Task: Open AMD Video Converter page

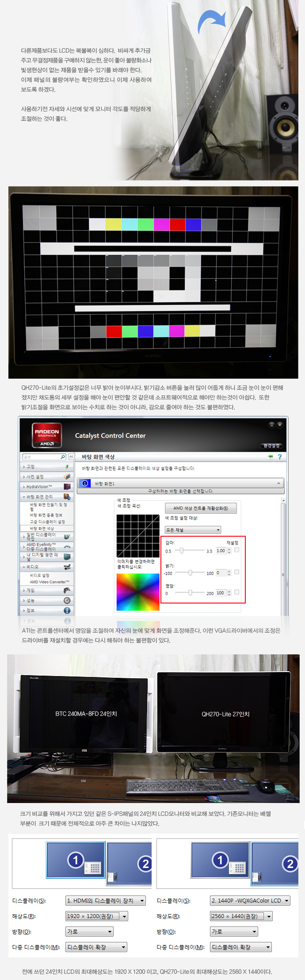Action: 50,582
